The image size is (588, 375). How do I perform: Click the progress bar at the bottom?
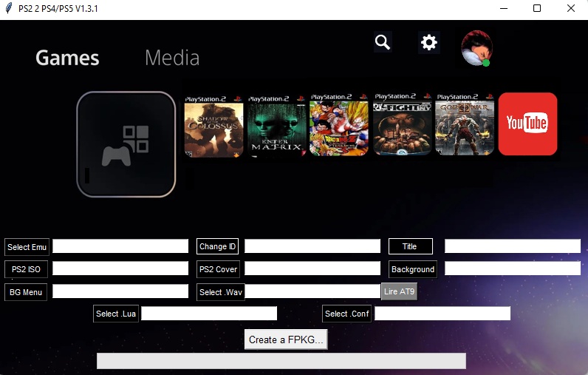pos(281,360)
